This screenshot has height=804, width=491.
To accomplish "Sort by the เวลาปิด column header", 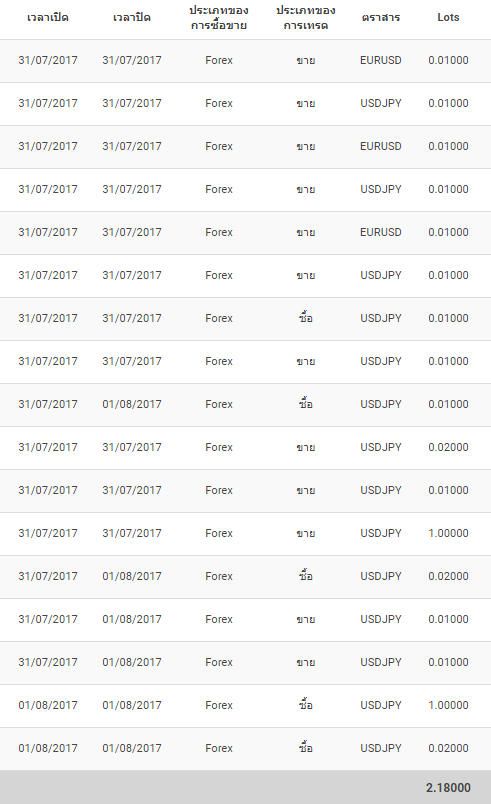I will pyautogui.click(x=132, y=18).
